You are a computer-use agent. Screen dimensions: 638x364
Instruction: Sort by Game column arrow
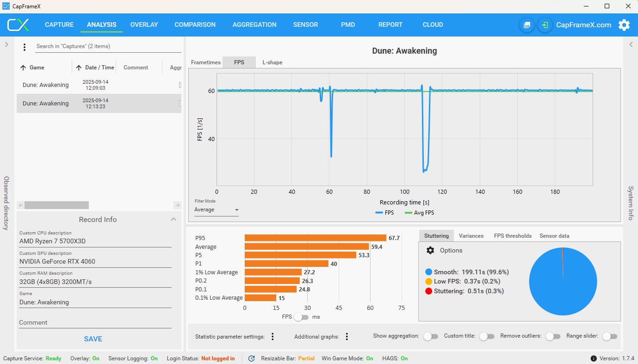(x=23, y=68)
